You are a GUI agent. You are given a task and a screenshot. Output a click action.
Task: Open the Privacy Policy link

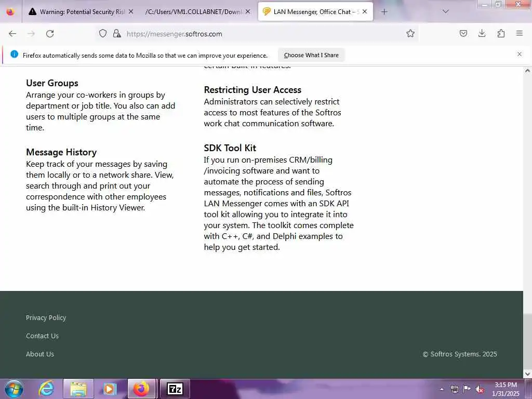coord(46,317)
